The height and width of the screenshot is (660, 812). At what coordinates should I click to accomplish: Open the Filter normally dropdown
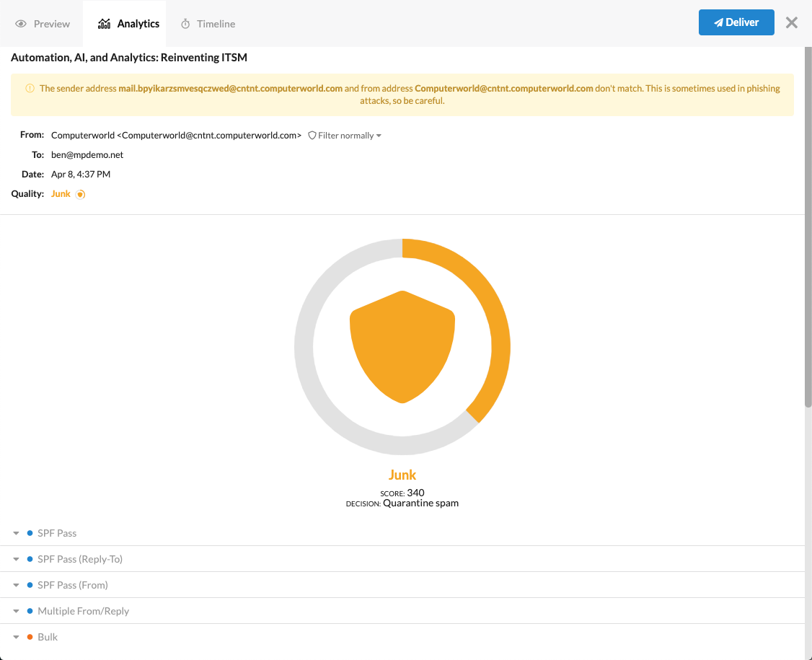[345, 136]
